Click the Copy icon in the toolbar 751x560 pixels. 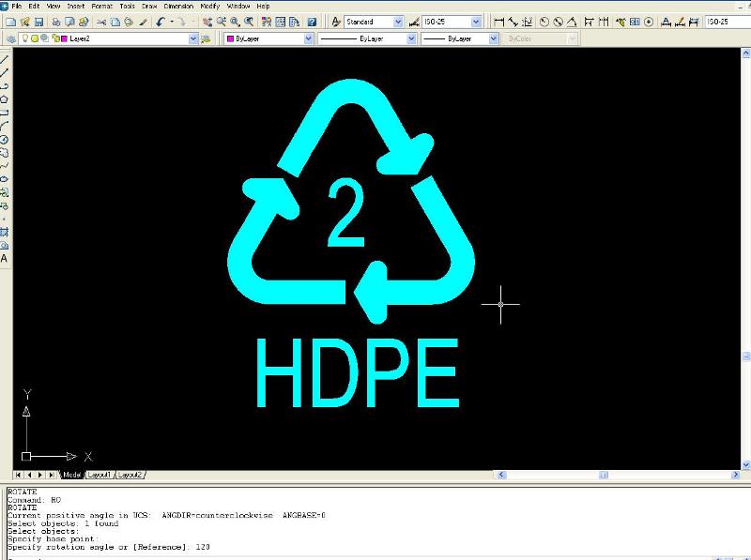tap(115, 22)
